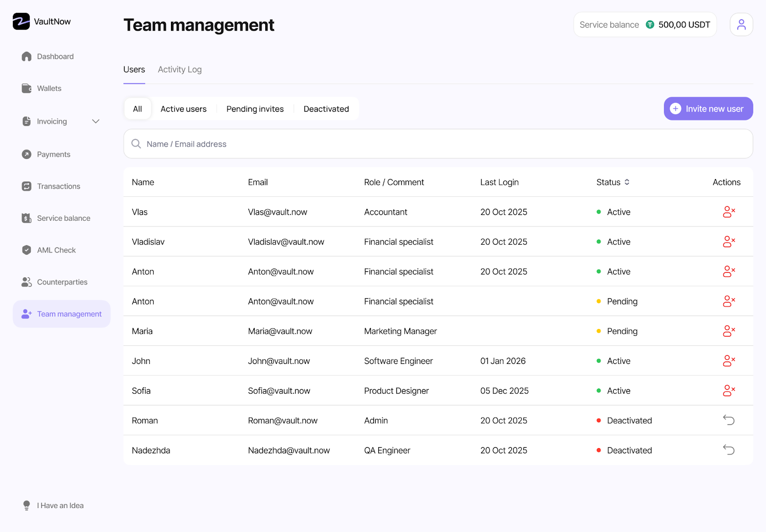This screenshot has height=532, width=766.
Task: Expand the Invoicing menu chevron
Action: (x=96, y=122)
